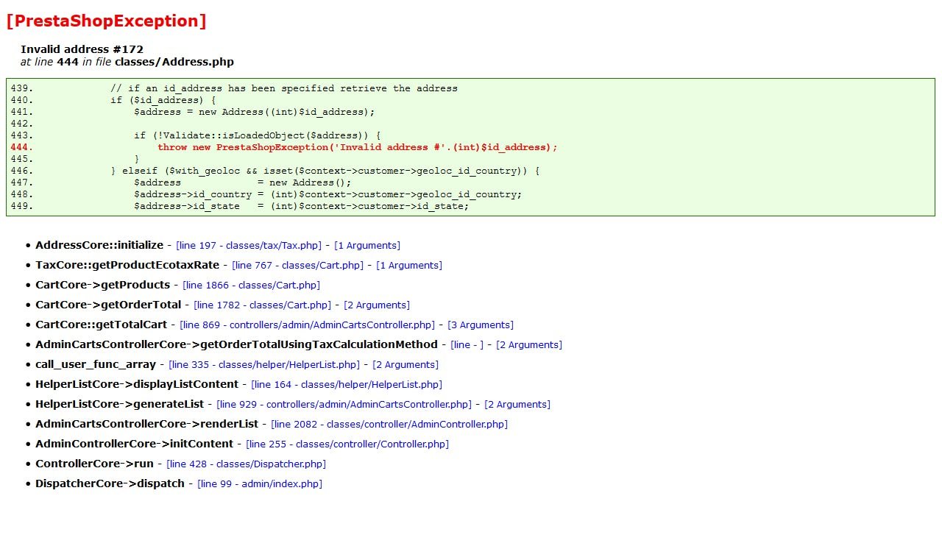Follow the line 1866 classes/Cart.php link
The height and width of the screenshot is (560, 942).
tap(251, 286)
